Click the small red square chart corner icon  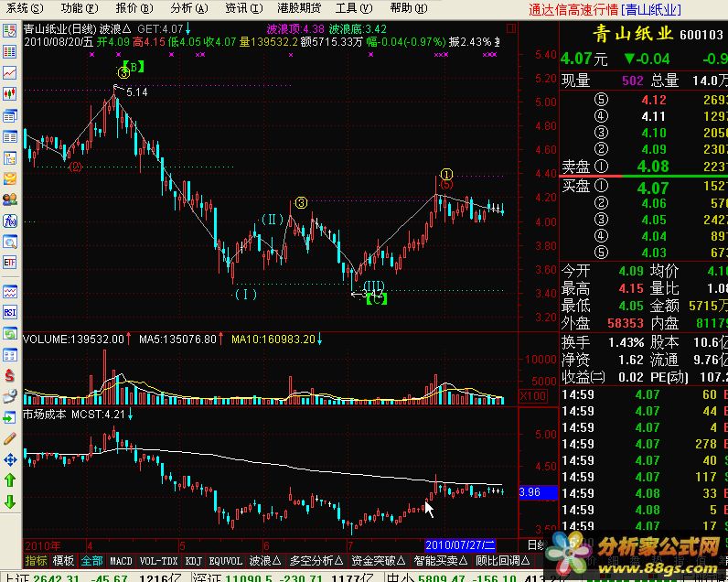(511, 28)
